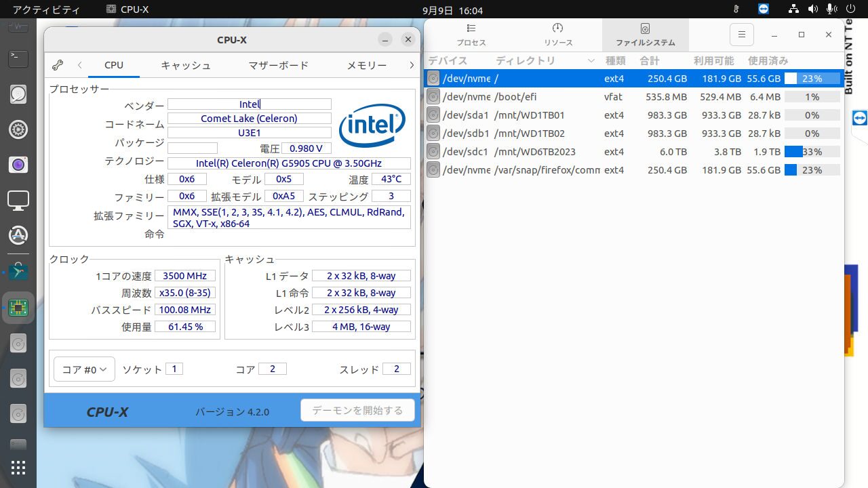Click disk icon of /mnt/WD1TB02 row
Viewport: 868px width, 488px height.
click(x=433, y=134)
